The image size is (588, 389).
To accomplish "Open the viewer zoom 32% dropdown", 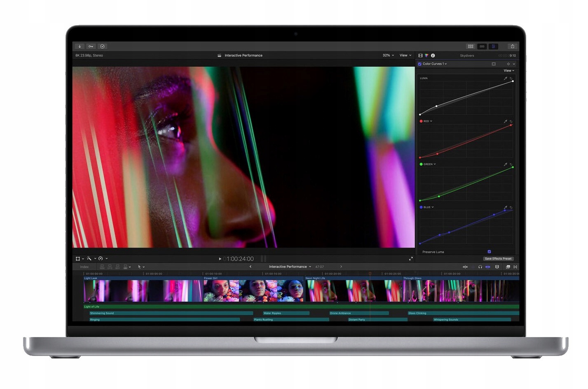I will tap(388, 55).
